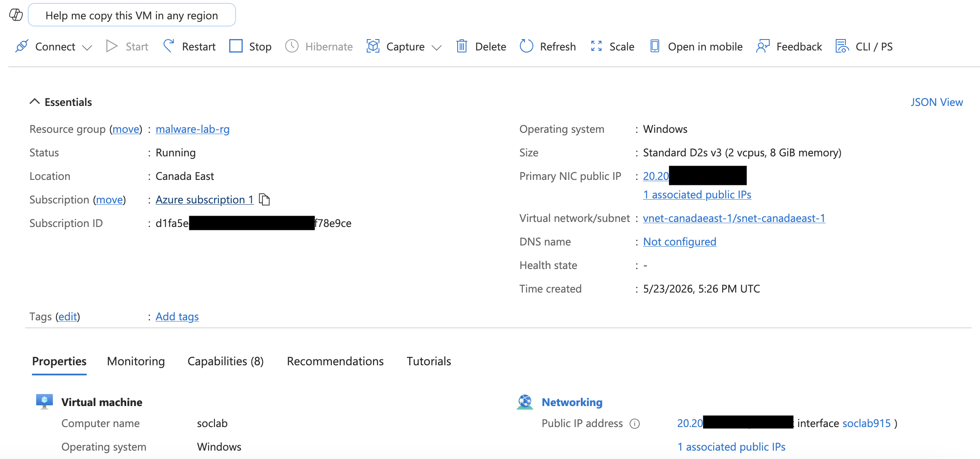
Task: Click the Networking globe icon
Action: pyautogui.click(x=525, y=402)
